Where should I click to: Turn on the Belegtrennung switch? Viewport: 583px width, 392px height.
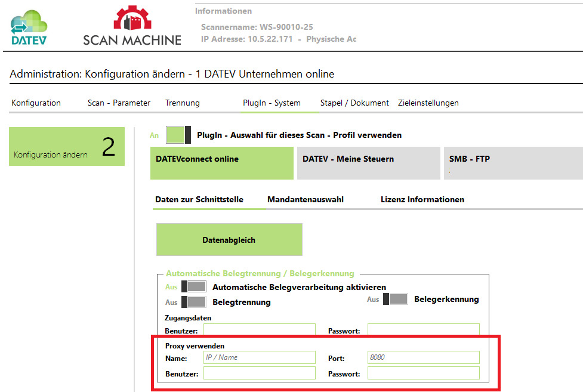[194, 302]
